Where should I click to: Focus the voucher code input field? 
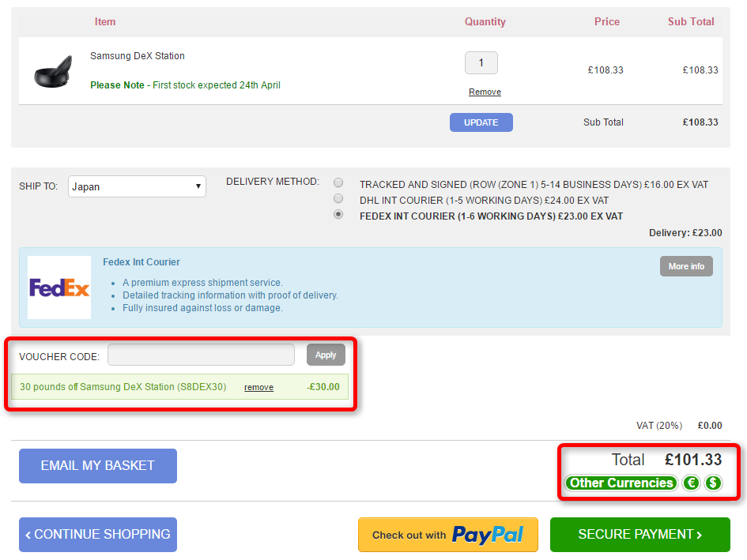[x=201, y=355]
